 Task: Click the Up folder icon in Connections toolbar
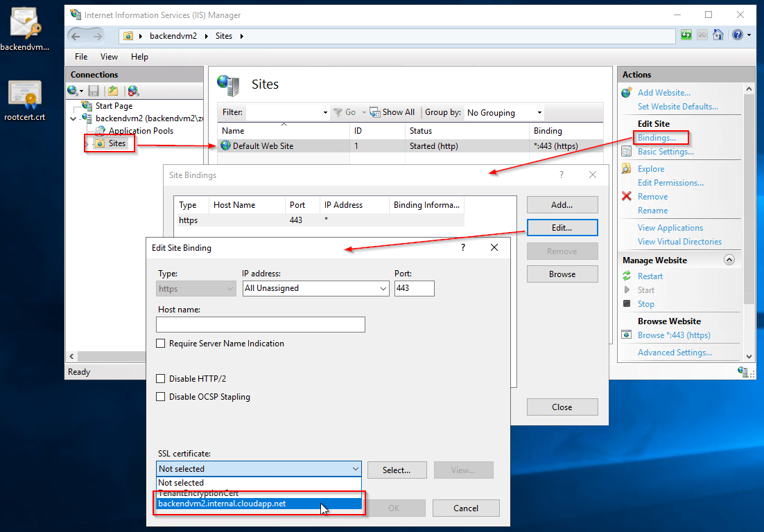113,91
